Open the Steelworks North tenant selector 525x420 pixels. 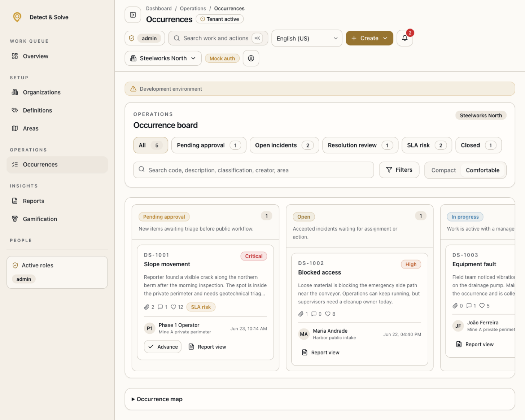[x=163, y=58]
